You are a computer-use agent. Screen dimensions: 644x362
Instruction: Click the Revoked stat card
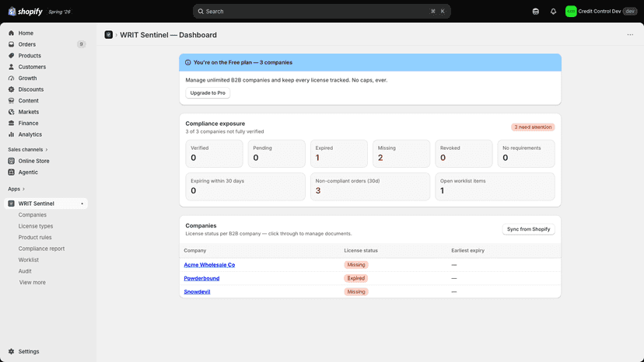pos(464,154)
